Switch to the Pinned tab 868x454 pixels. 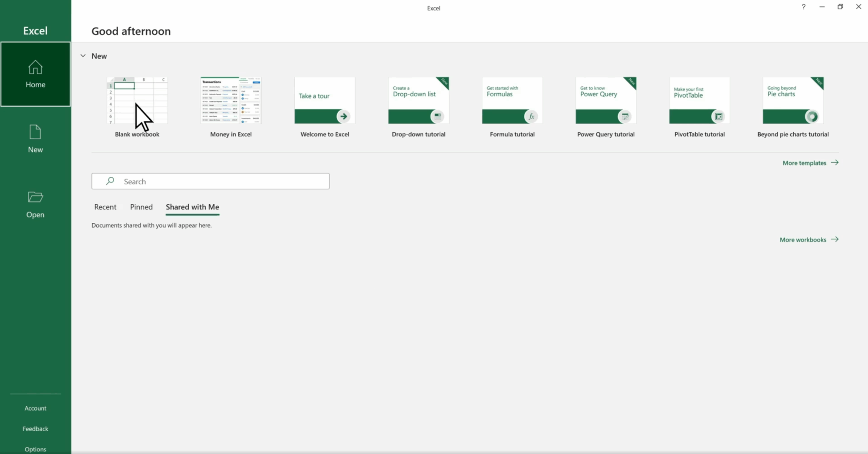point(141,207)
